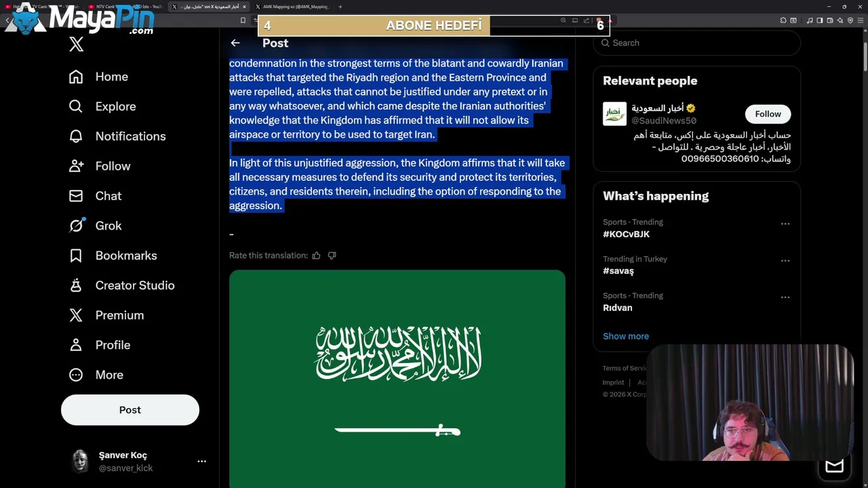This screenshot has width=868, height=488.
Task: Go back using the arrow beside Post
Action: (x=235, y=43)
